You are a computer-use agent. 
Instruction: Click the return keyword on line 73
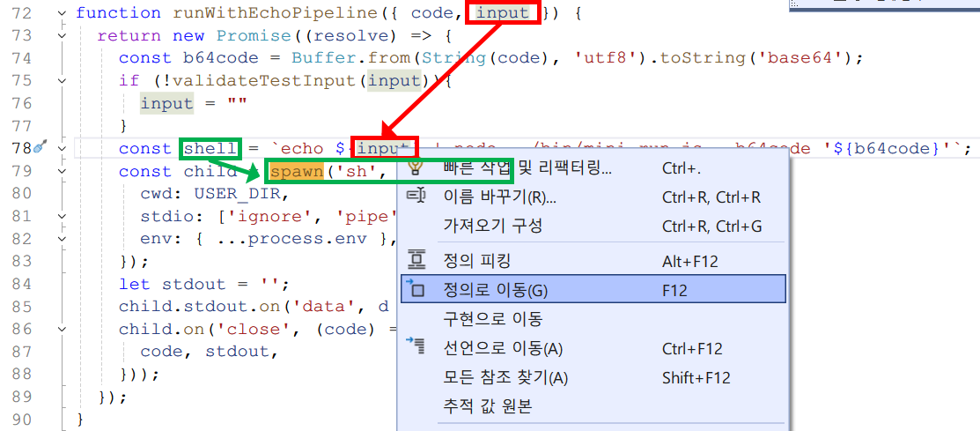(x=130, y=35)
